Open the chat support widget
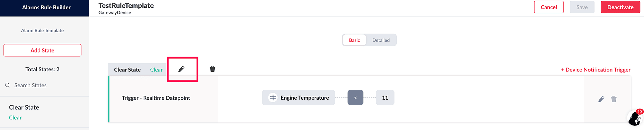Screen dimensions: 644x130 [x=634, y=118]
